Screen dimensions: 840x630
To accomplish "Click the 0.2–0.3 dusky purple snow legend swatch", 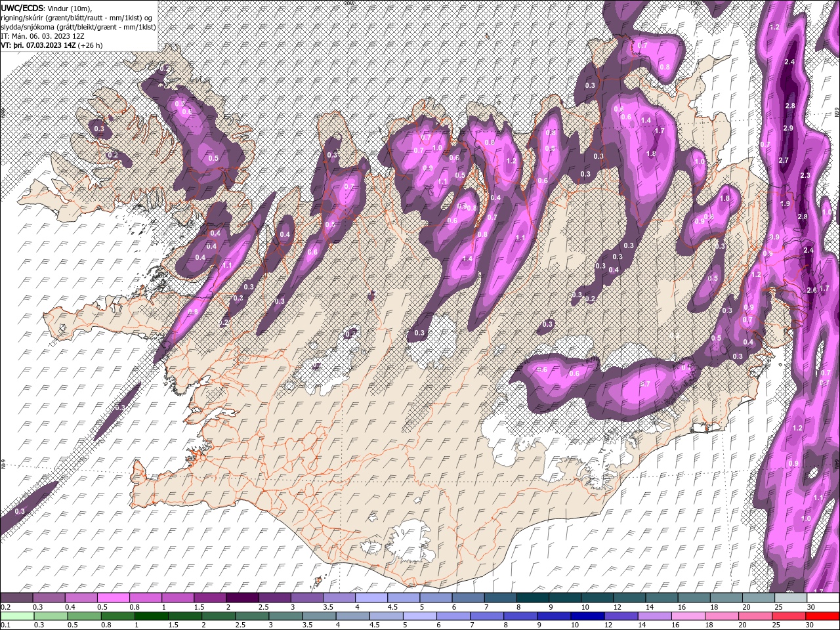I will click(x=16, y=598).
